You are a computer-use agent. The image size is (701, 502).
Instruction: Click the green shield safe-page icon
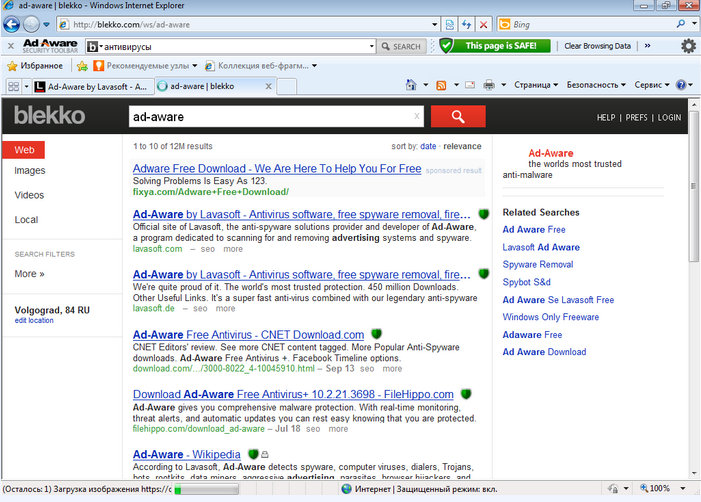pyautogui.click(x=446, y=46)
